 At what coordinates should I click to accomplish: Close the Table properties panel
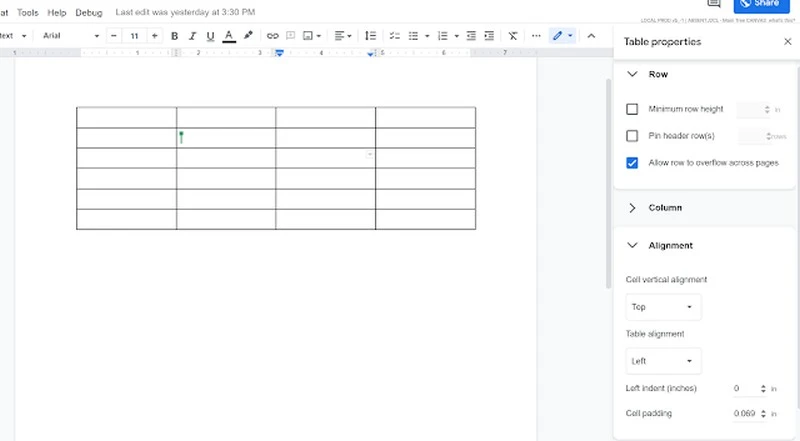(787, 42)
